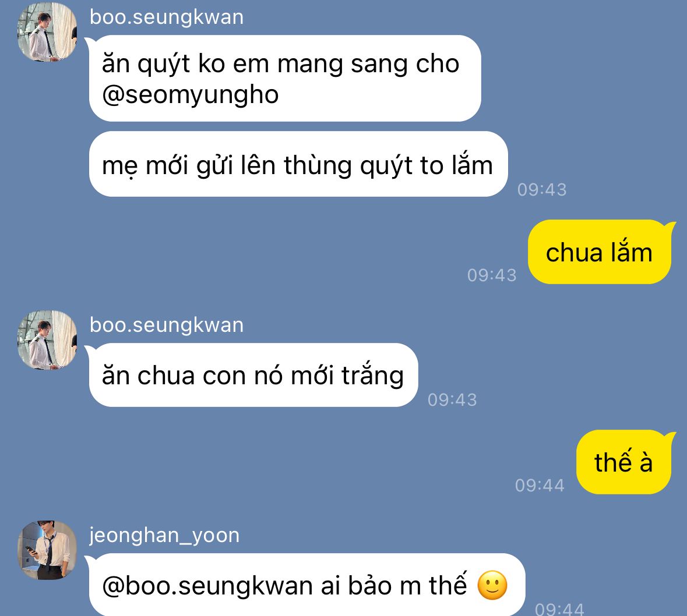The image size is (687, 616).
Task: Tap the @boo.seungkwan mention
Action: (x=207, y=585)
